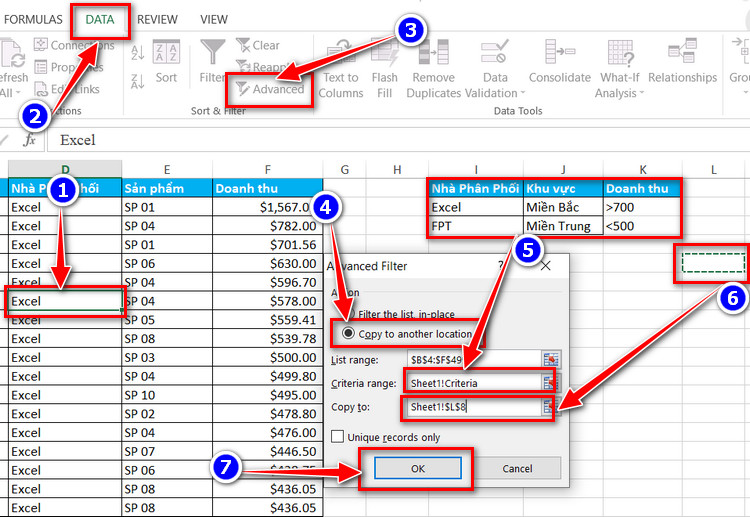This screenshot has height=517, width=750.
Task: Click the Copy to range selector icon
Action: (x=549, y=407)
